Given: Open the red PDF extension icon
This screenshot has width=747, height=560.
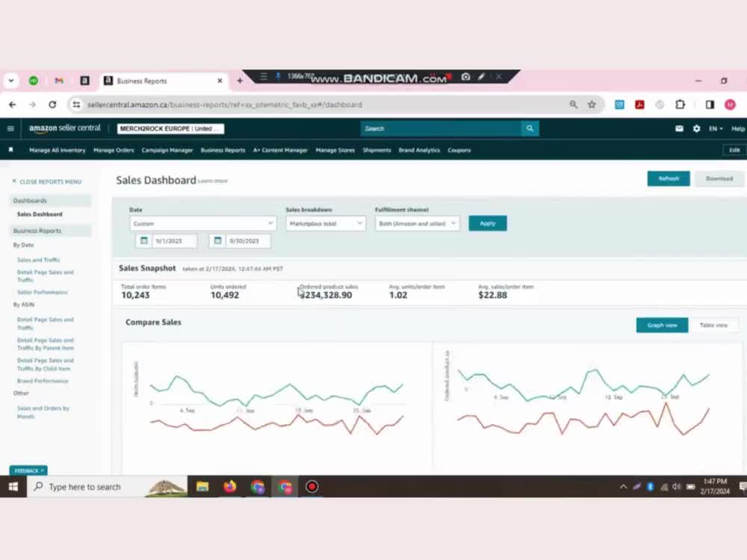Looking at the screenshot, I should pos(640,105).
